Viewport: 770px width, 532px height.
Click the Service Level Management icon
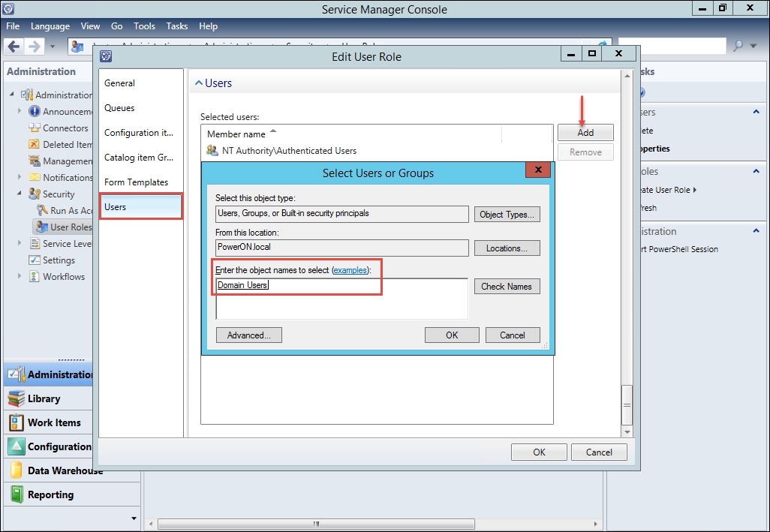coord(35,243)
